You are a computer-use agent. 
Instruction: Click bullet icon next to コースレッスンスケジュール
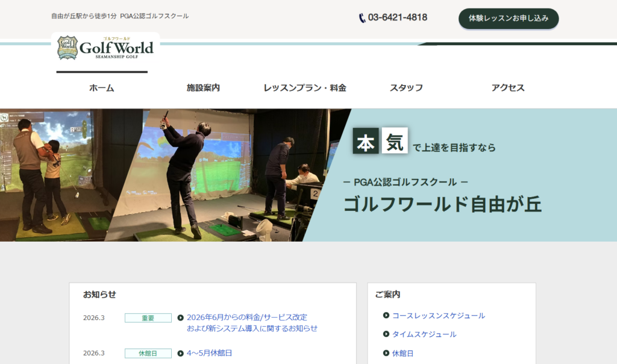coord(386,315)
